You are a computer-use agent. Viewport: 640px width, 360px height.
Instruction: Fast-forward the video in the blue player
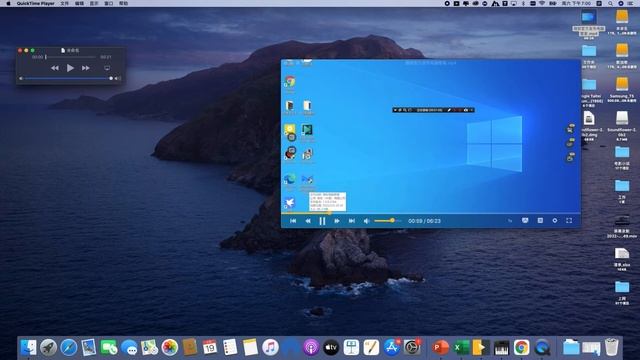[x=337, y=221]
